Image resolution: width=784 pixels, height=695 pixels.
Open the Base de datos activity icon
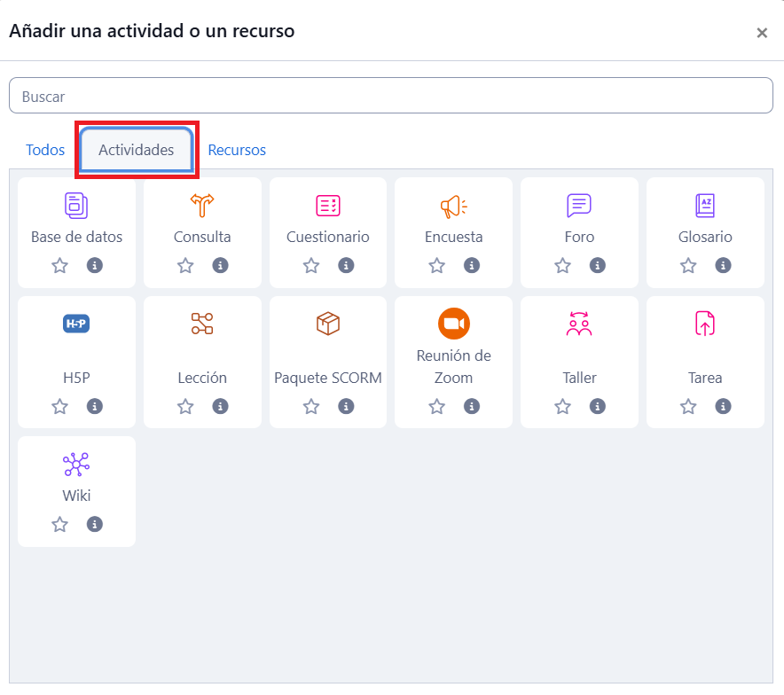76,206
